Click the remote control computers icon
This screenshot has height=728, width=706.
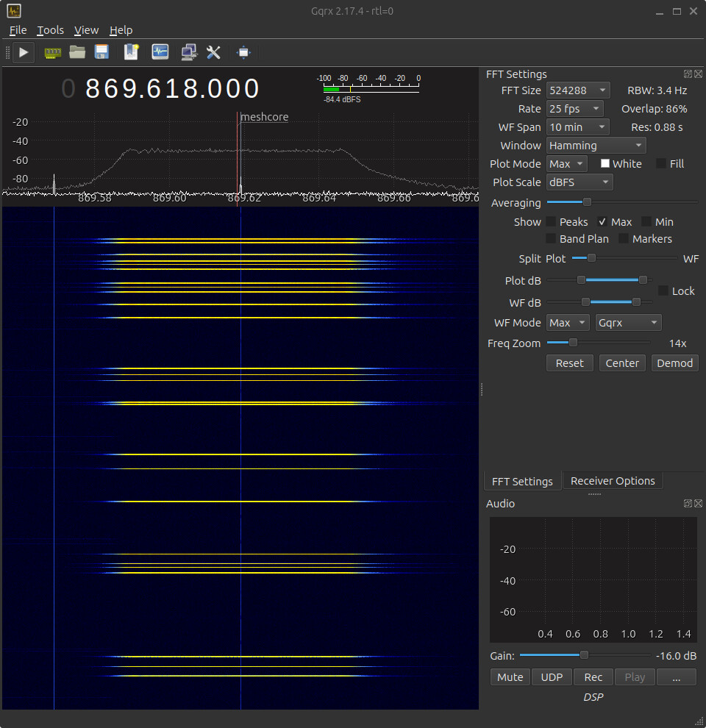pos(189,52)
